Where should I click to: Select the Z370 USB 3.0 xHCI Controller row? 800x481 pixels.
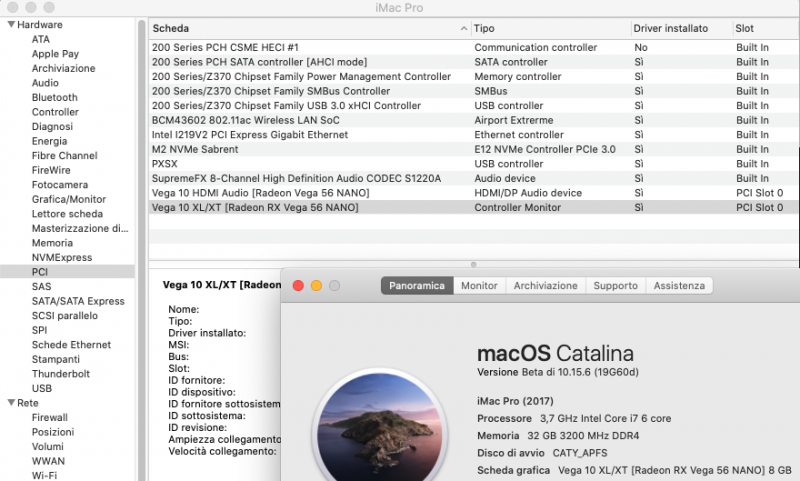tap(474, 106)
